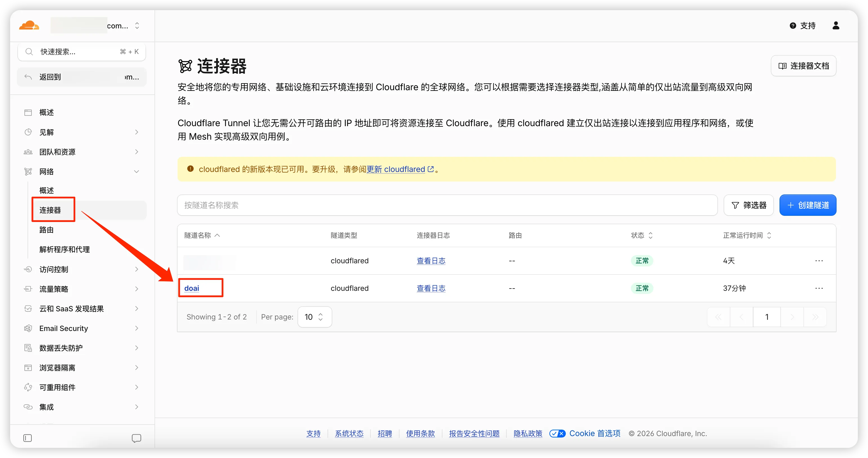Open more options for 4天 tunnel
The width and height of the screenshot is (868, 458).
point(819,260)
